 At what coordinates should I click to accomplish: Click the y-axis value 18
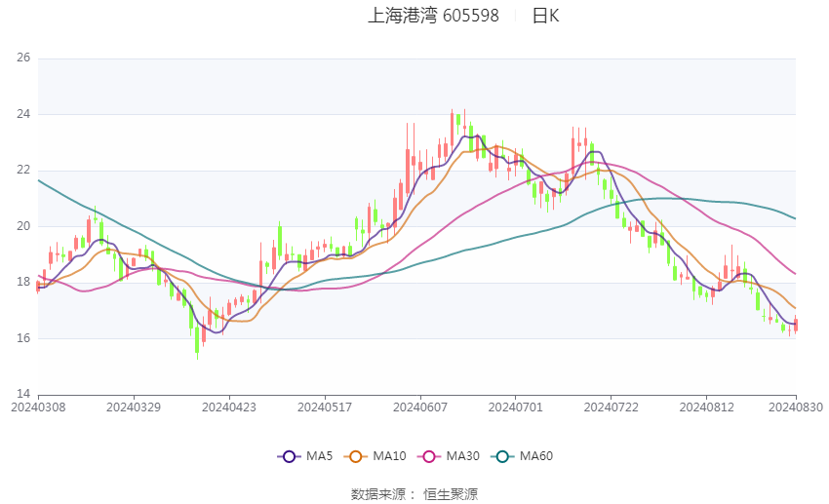coord(23,282)
